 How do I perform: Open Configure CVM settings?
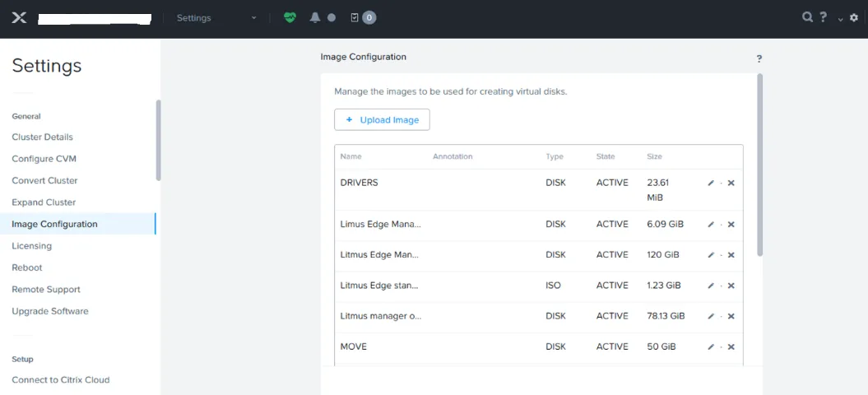(44, 159)
